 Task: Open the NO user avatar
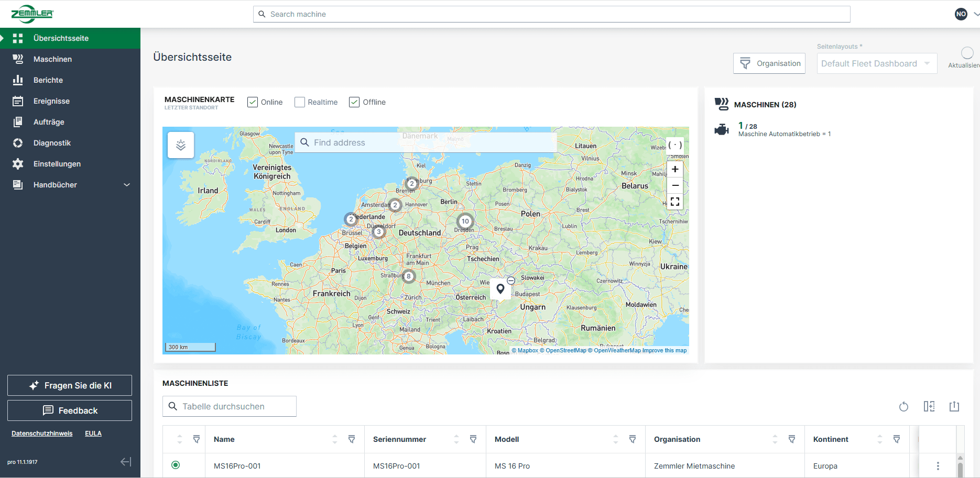tap(961, 14)
